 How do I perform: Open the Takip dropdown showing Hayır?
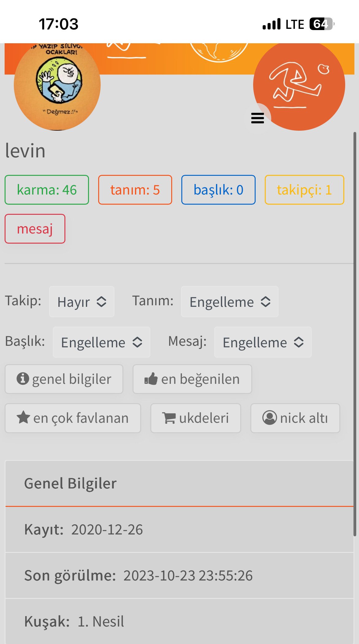coord(82,302)
